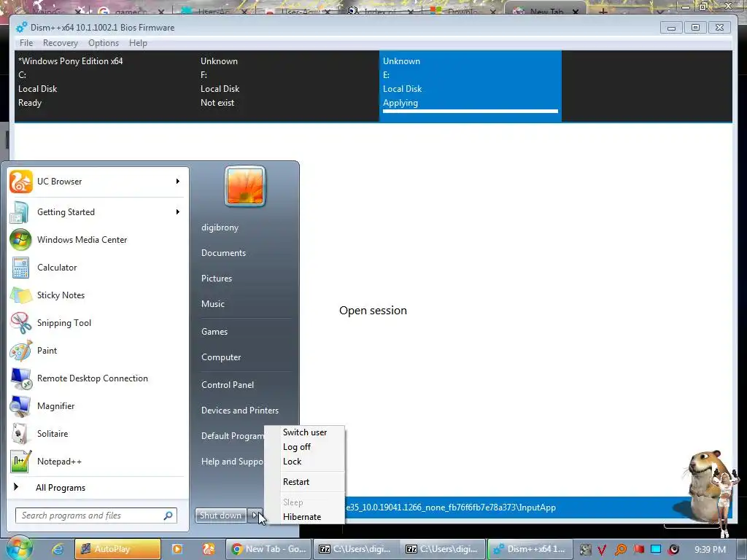The height and width of the screenshot is (560, 747).
Task: Open Devices and Printers
Action: click(240, 411)
